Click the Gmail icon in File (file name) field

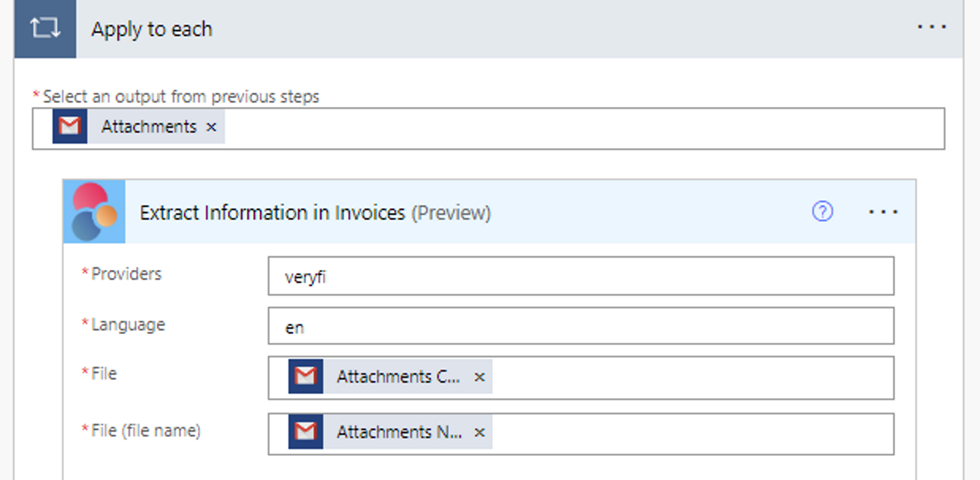(306, 432)
